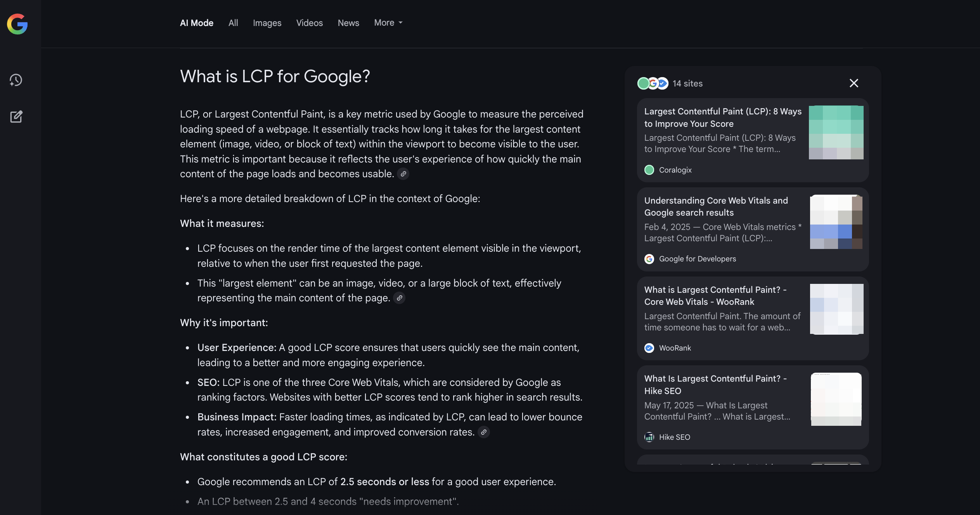
Task: Switch to the Images tab
Action: tap(267, 23)
